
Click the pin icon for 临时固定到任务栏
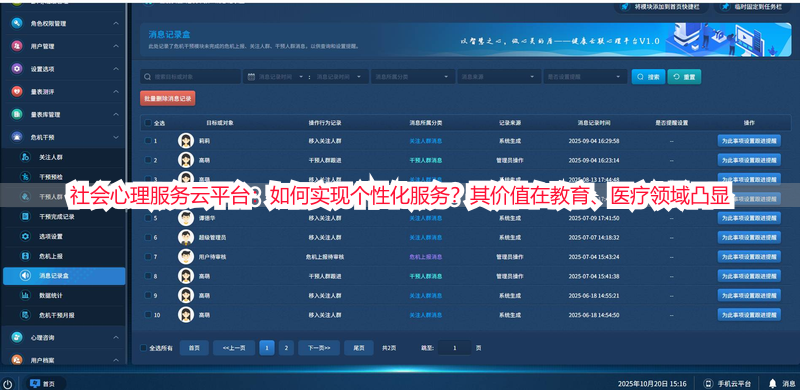(725, 7)
